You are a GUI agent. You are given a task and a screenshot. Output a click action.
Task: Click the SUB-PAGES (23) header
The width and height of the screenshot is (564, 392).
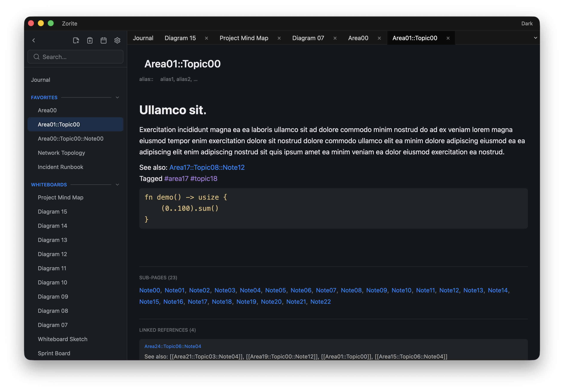(x=158, y=277)
